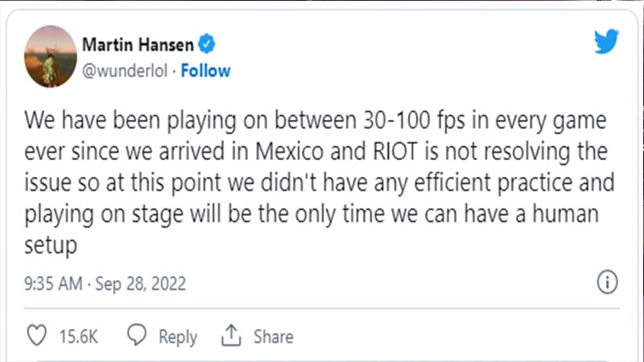Click the word setup ending the tweet
Viewport: 644px width, 362px height.
click(x=51, y=246)
